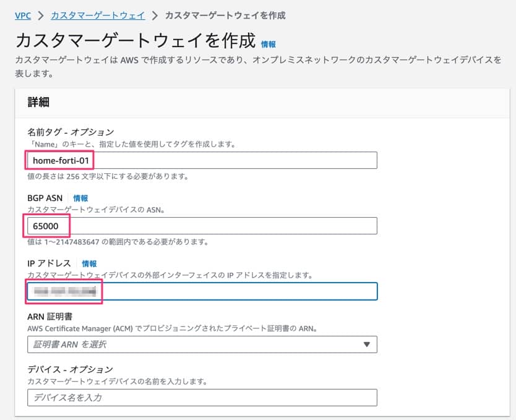Open the VPC breadcrumb link
This screenshot has height=420, width=516.
click(23, 15)
